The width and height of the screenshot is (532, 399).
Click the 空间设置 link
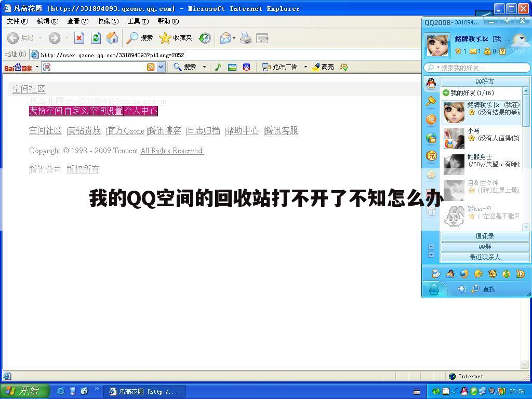click(106, 111)
